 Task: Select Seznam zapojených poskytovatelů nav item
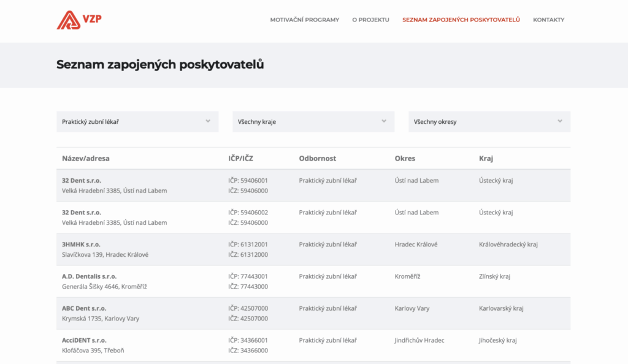coord(461,20)
